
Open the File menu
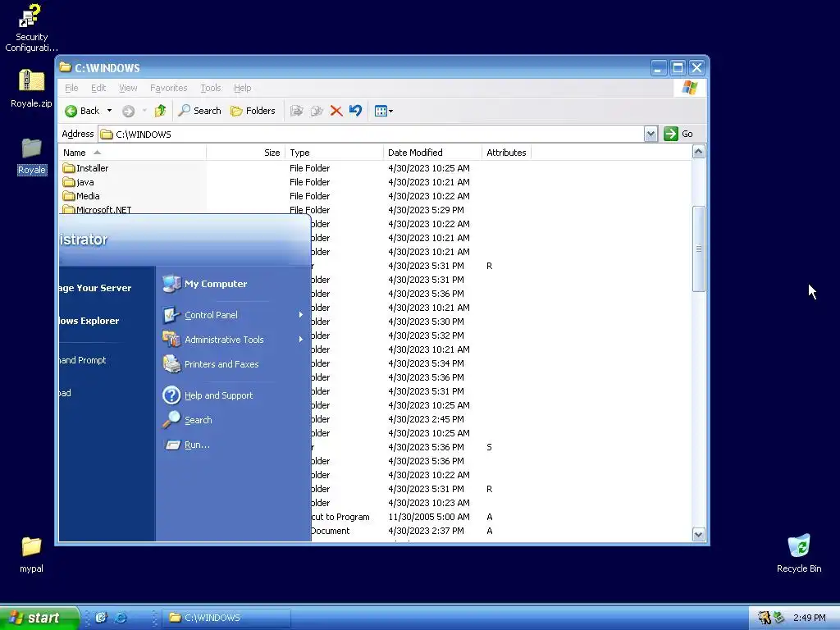[71, 88]
